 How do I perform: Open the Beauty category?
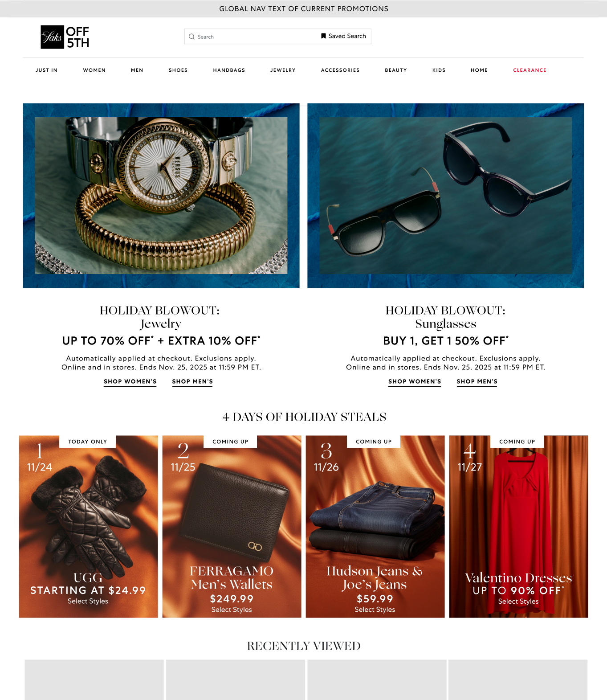point(396,70)
